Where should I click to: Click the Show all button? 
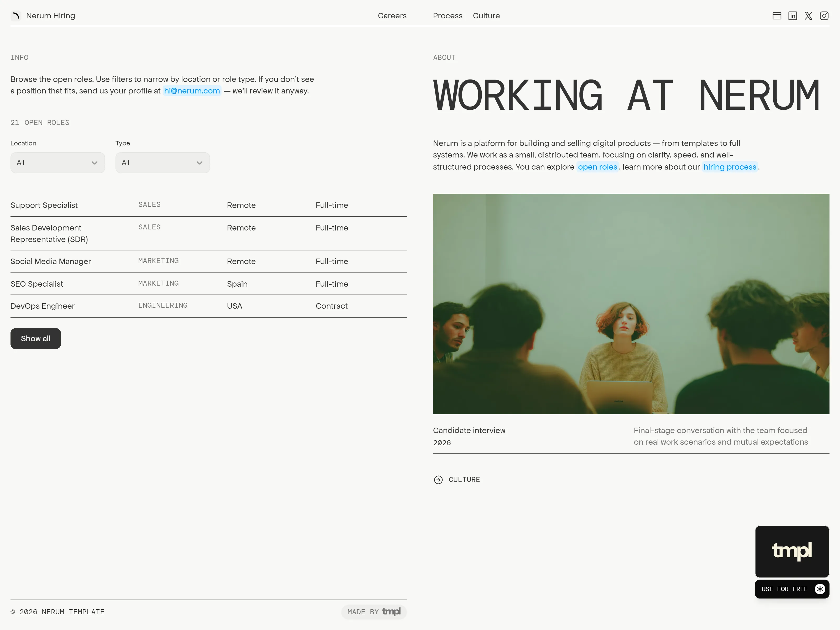[x=36, y=338]
